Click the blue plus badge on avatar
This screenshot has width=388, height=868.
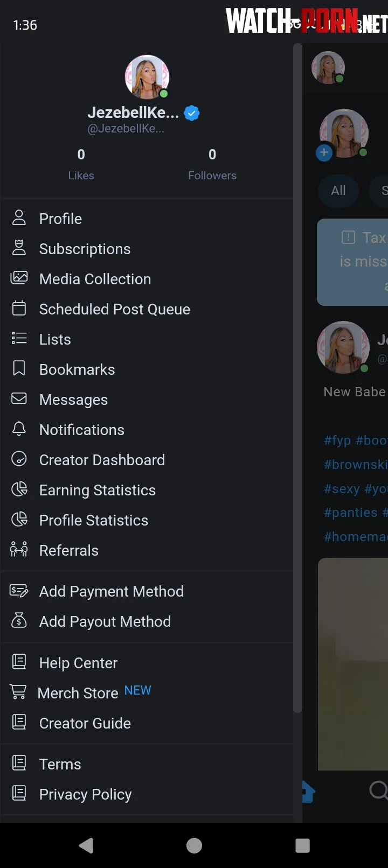[x=324, y=152]
